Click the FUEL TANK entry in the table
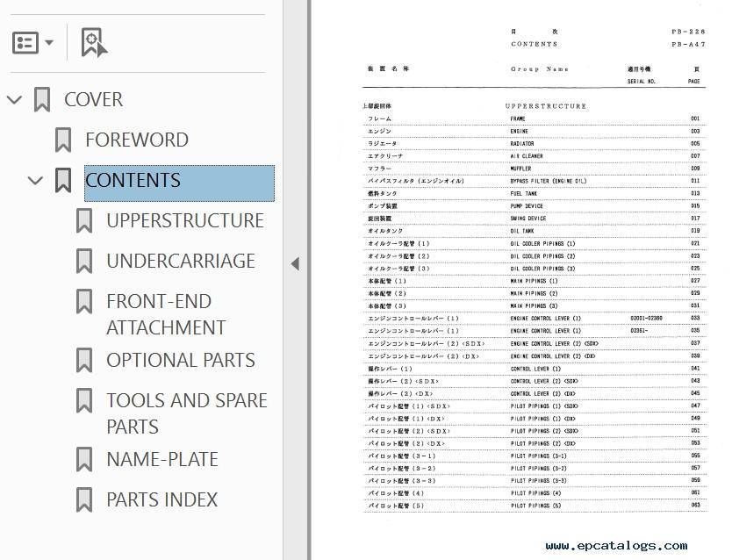Viewport: 732px width, 560px height. point(523,194)
